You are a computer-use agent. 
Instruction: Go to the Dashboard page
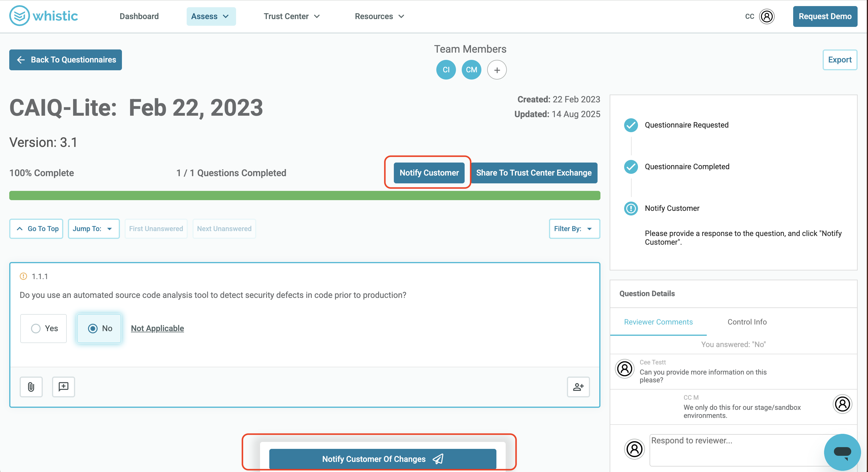coord(139,16)
